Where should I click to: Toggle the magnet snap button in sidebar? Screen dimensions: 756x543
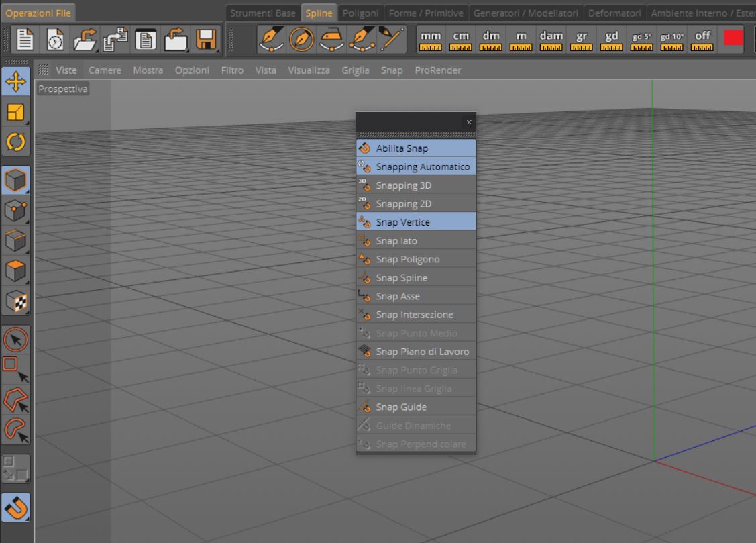tap(15, 507)
